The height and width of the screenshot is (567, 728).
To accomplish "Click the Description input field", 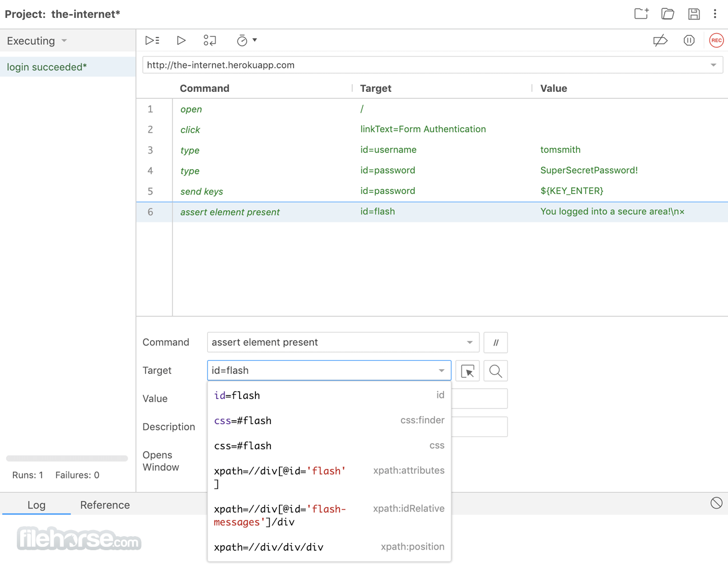I will pyautogui.click(x=479, y=426).
